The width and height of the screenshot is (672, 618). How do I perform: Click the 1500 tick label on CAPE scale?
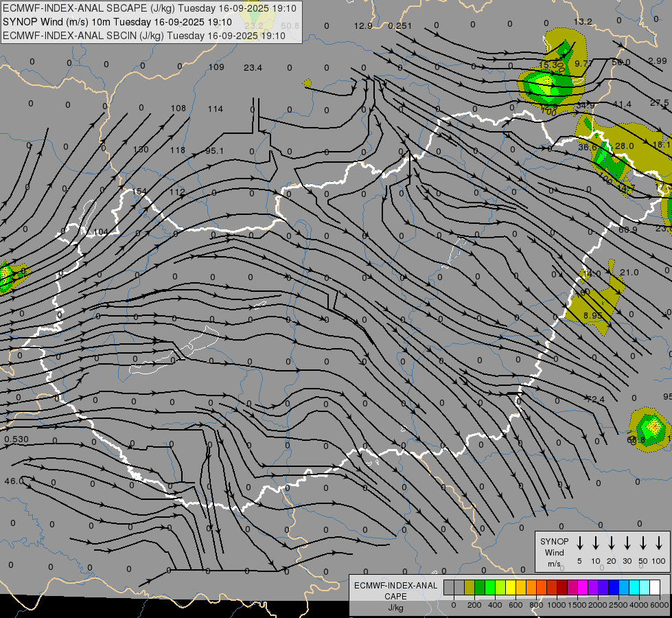point(578,605)
